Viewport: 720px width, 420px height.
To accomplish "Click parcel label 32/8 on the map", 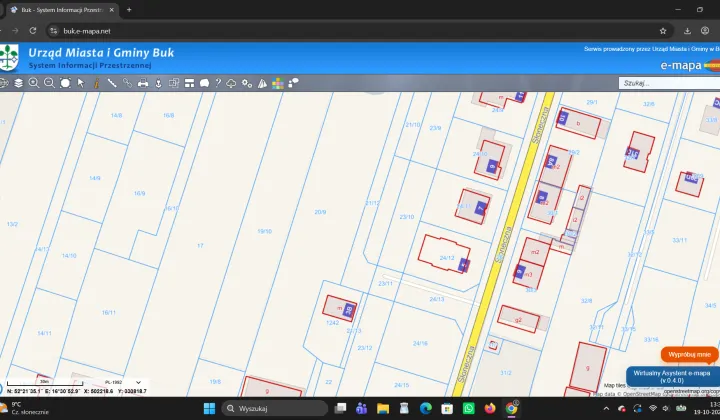I will 586,301.
